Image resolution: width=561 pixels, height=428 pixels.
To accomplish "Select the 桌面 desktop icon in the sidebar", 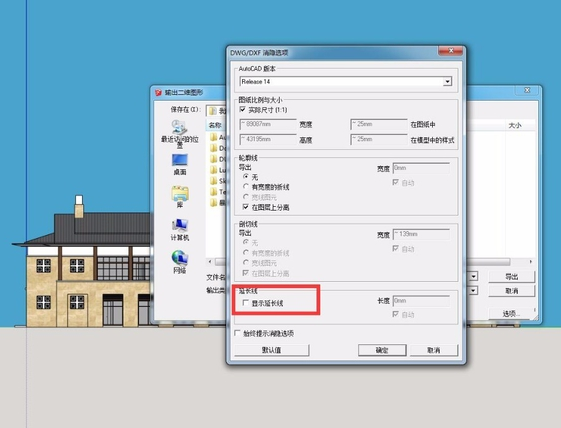I will (x=180, y=164).
